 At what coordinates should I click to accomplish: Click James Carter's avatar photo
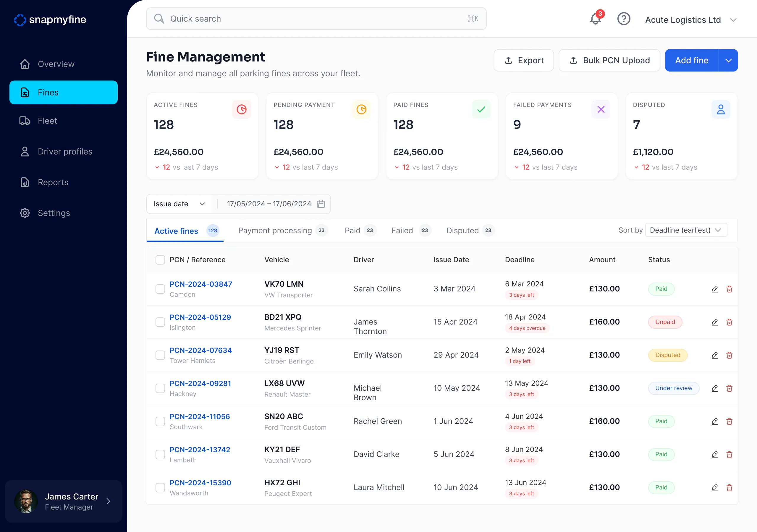tap(26, 501)
